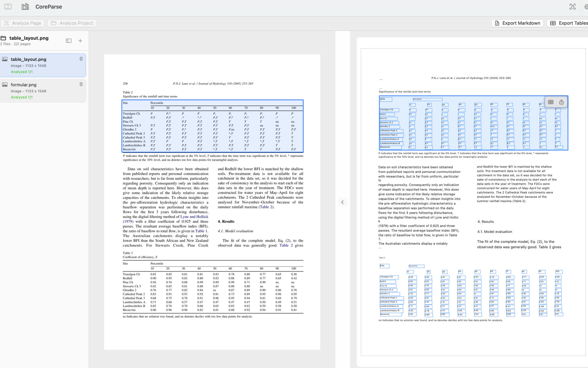
Task: Click the Analyze Page button
Action: point(23,23)
